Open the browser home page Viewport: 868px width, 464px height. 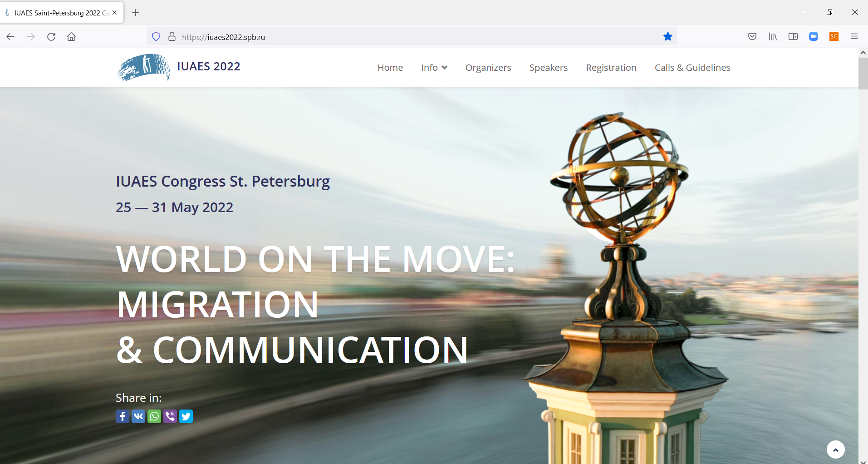pyautogui.click(x=71, y=37)
